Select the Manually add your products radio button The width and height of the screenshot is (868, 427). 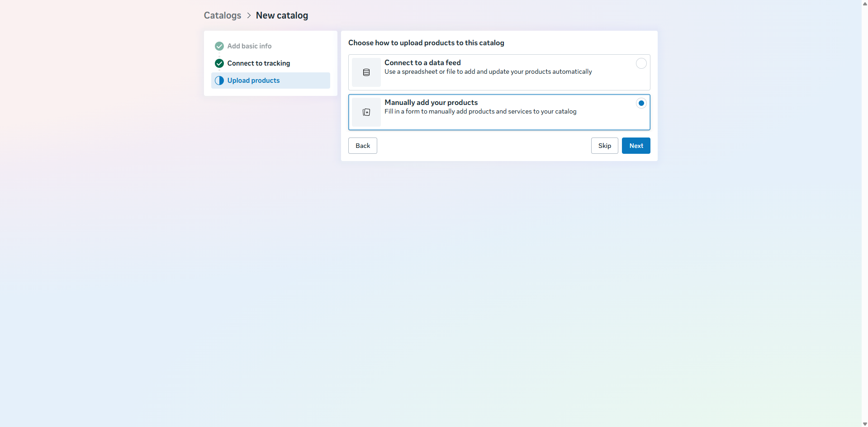[x=641, y=103]
